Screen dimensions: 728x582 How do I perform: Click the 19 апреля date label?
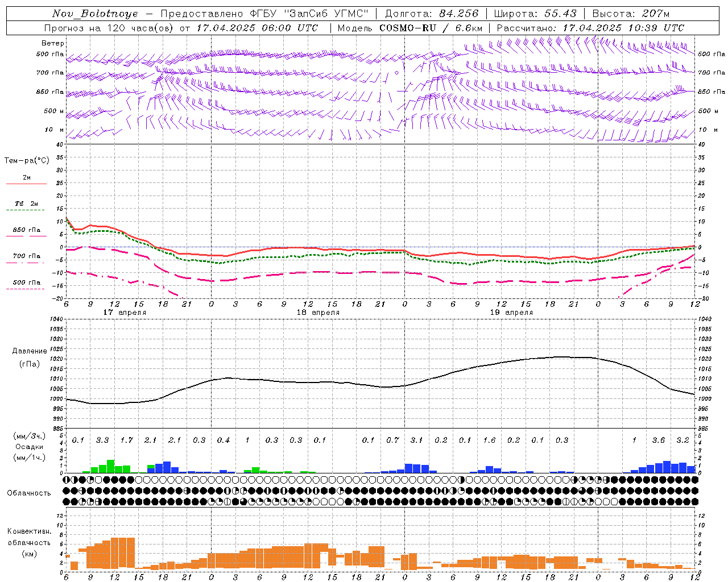point(511,313)
